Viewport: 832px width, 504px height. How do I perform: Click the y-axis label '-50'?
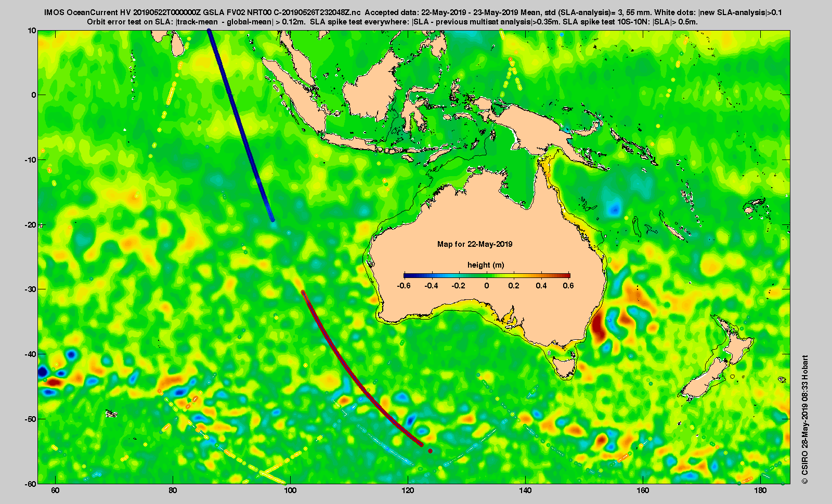31,419
